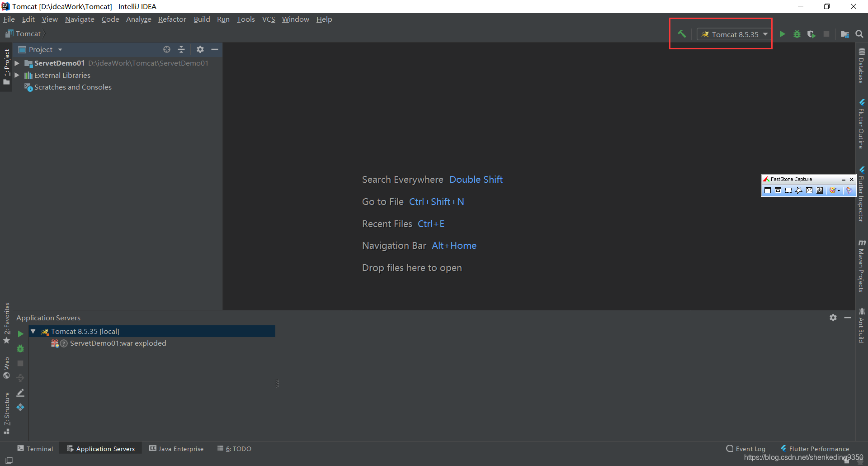Select the ServetDemo01:war exploded artifact
The width and height of the screenshot is (868, 466).
(x=118, y=343)
